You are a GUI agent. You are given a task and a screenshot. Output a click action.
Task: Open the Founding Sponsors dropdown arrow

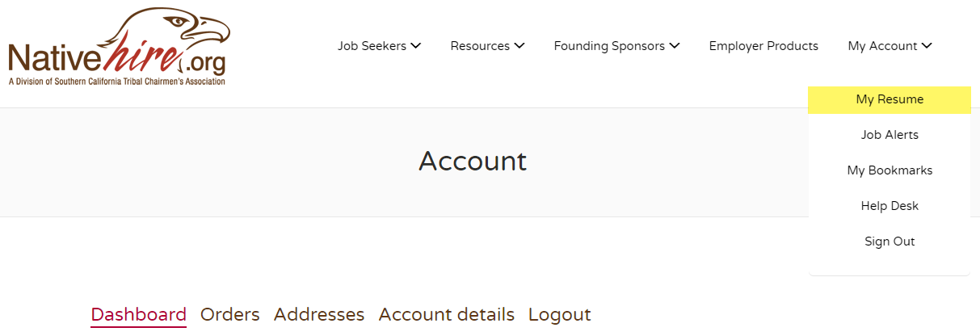[x=675, y=46]
